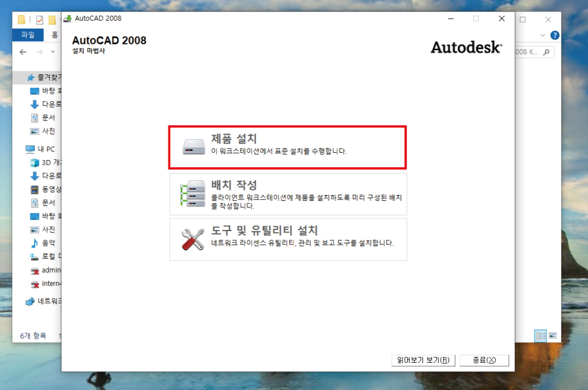Open 문서 under 내 PC

coord(43,203)
